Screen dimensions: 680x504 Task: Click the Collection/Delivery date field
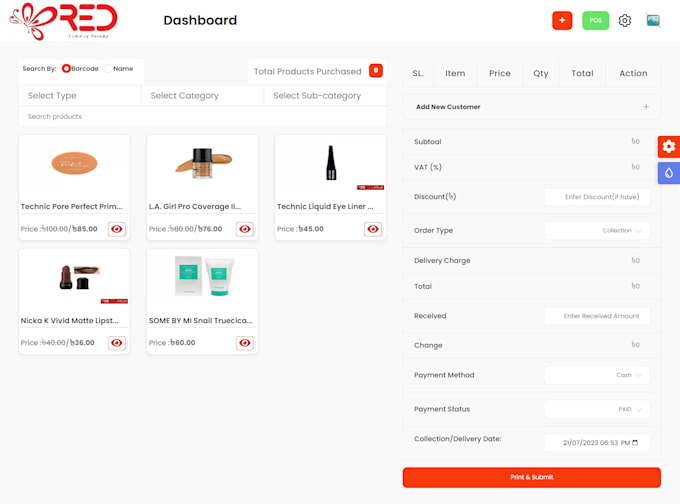[597, 443]
